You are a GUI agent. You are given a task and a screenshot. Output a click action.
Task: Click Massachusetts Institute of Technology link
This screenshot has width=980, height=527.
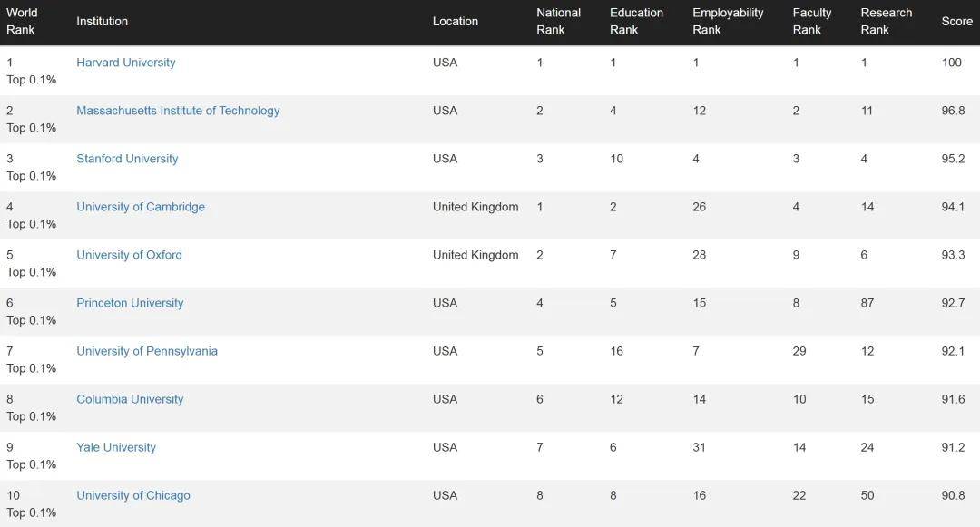click(178, 111)
